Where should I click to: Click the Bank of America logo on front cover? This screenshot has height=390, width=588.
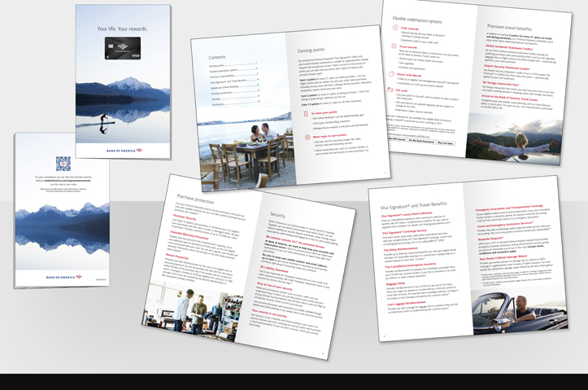point(124,151)
